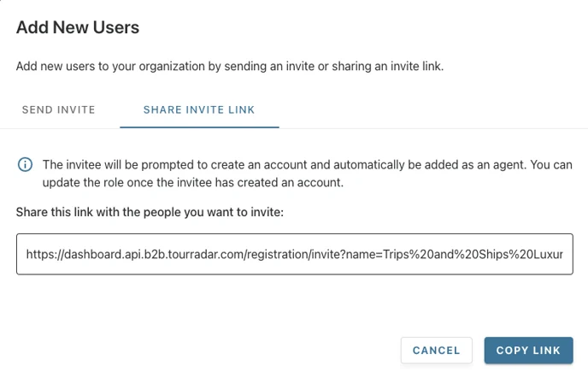This screenshot has height=377, width=588.
Task: Click the 'Add new users to your organization' description
Action: pos(230,67)
